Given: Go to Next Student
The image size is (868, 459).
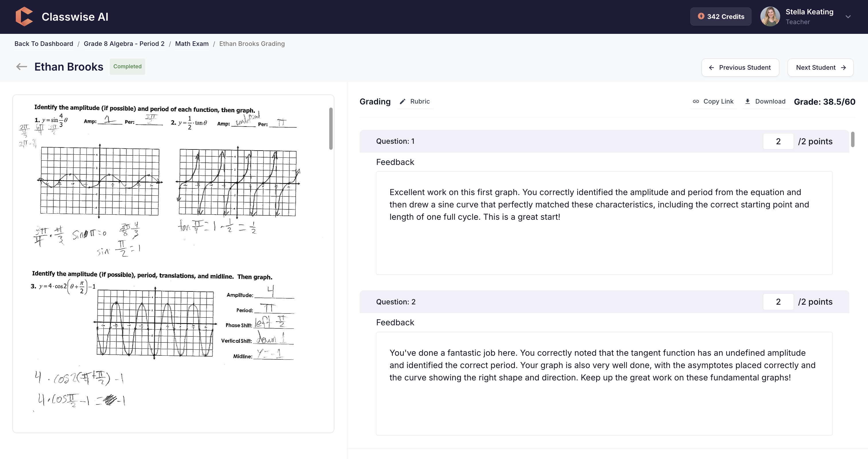Looking at the screenshot, I should (820, 67).
